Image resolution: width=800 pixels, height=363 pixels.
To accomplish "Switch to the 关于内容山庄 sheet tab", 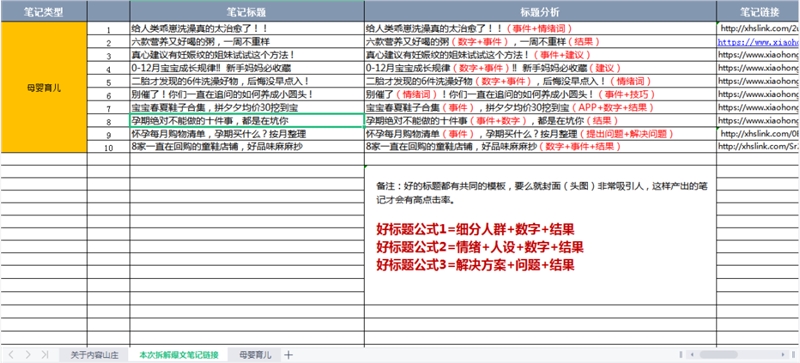I will pyautogui.click(x=94, y=355).
